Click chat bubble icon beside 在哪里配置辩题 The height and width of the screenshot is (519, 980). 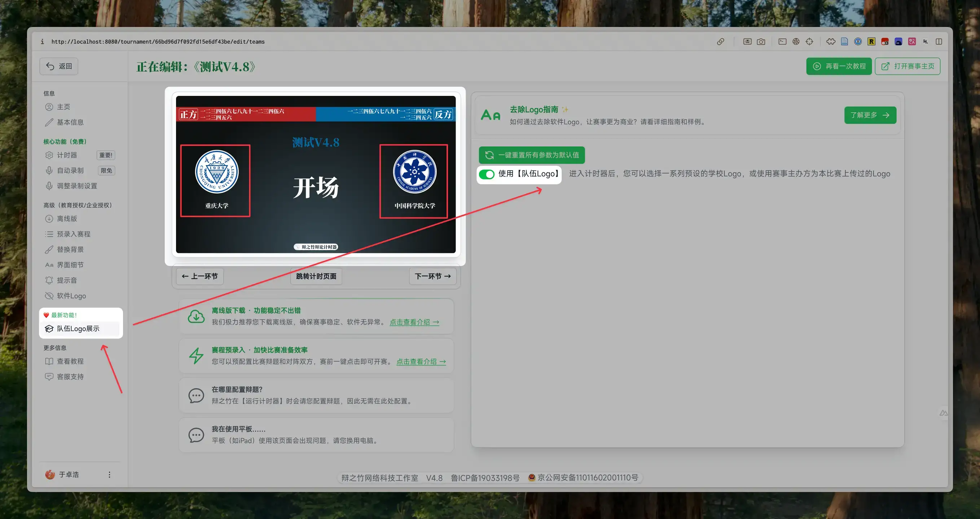click(196, 395)
